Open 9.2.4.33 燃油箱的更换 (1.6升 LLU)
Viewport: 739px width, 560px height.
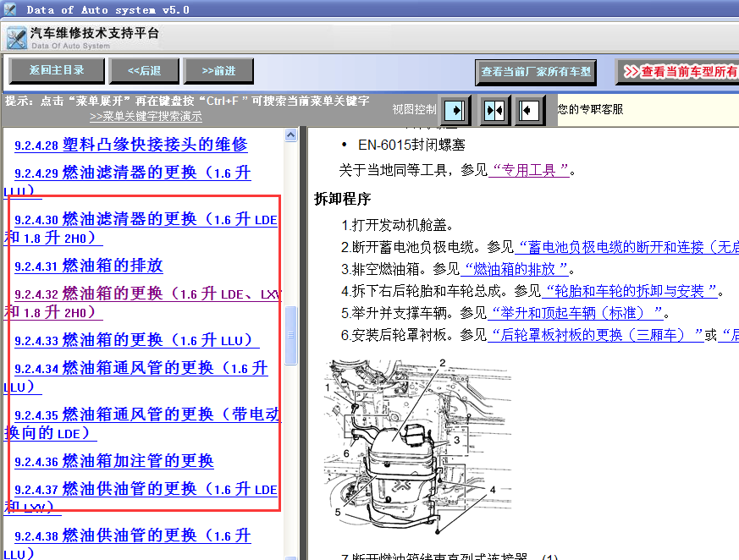coord(136,340)
